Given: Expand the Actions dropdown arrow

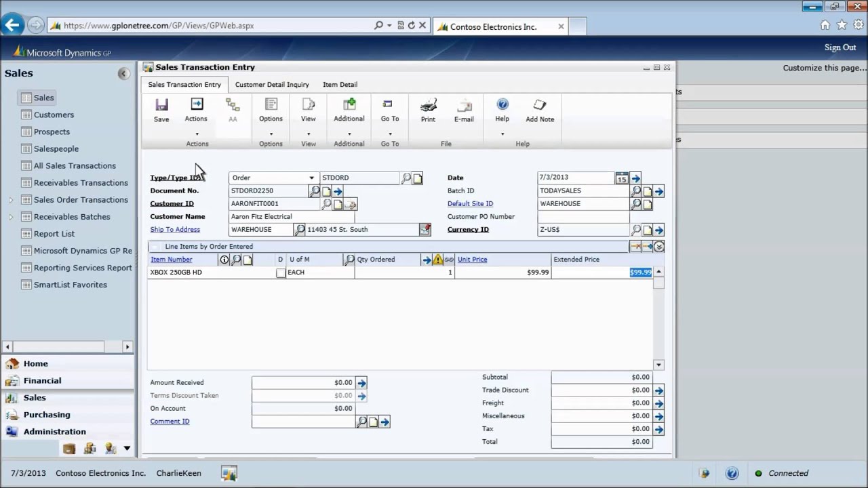Looking at the screenshot, I should coord(197,134).
